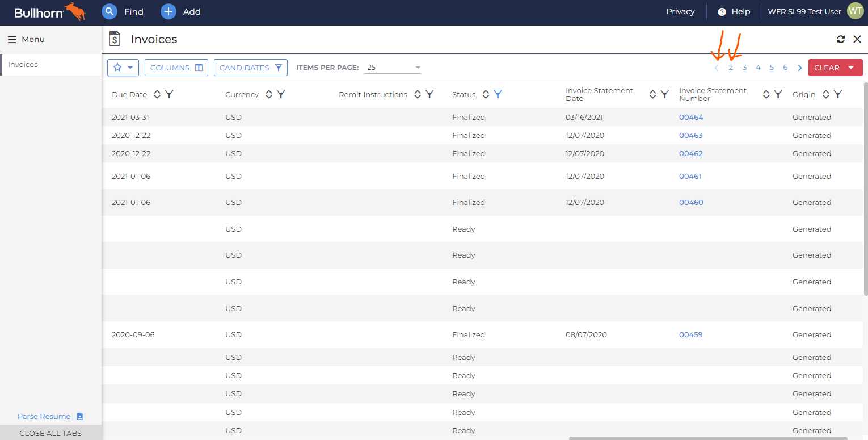The height and width of the screenshot is (440, 868).
Task: Open invoice statement 00463
Action: point(691,136)
